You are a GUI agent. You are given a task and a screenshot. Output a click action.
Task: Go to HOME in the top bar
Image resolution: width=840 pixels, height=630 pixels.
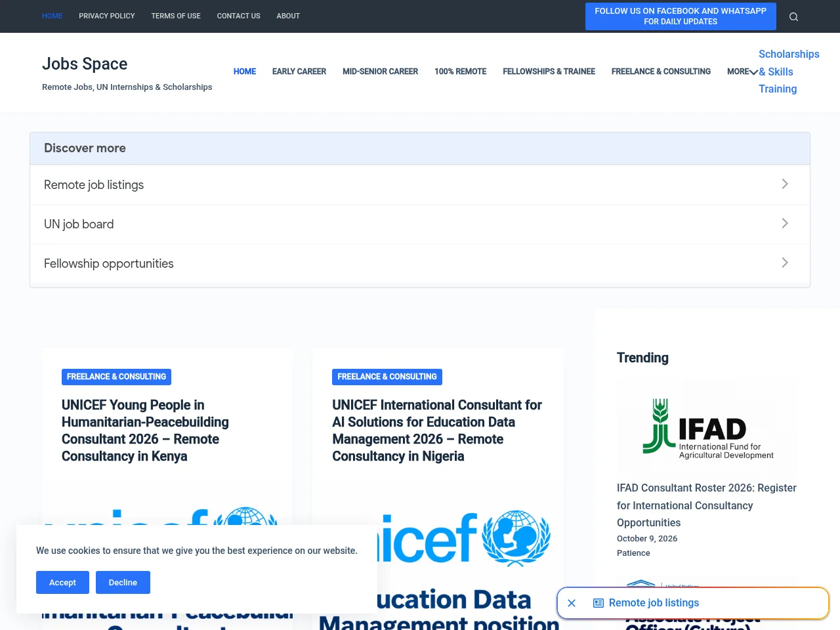[52, 16]
